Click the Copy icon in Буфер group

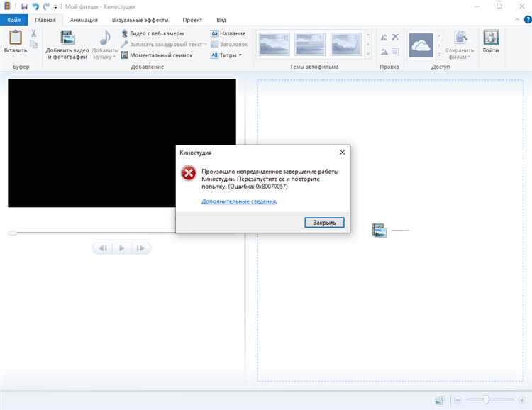pos(33,45)
